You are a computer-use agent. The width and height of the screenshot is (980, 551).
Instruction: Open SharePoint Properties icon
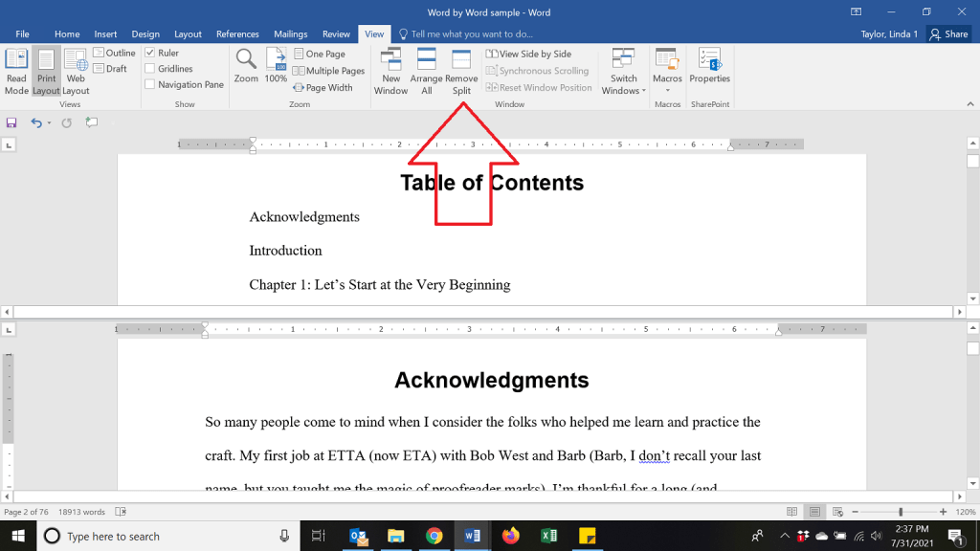(x=709, y=65)
